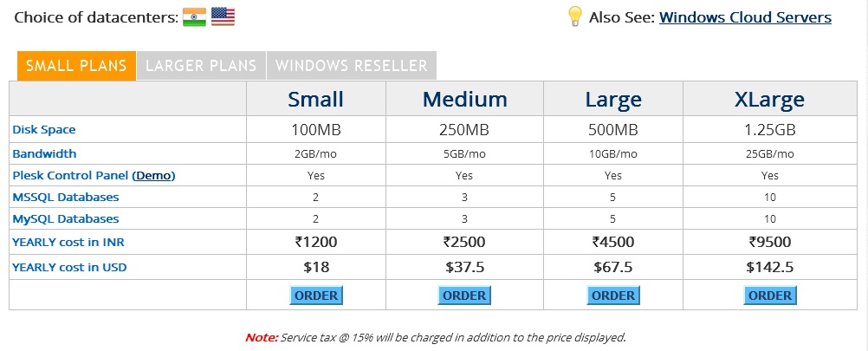
Task: Click the Disk Space row label
Action: point(43,129)
